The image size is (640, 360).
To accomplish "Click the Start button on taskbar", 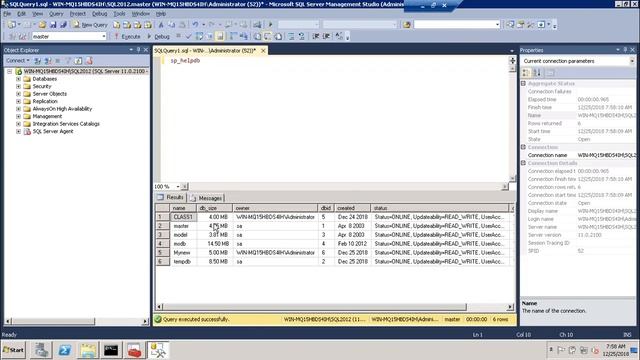I will point(13,350).
